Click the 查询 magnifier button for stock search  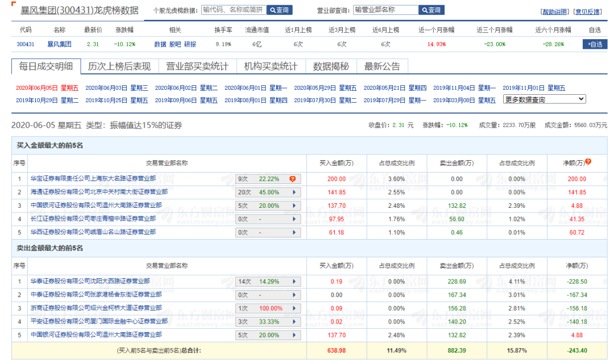tap(279, 10)
